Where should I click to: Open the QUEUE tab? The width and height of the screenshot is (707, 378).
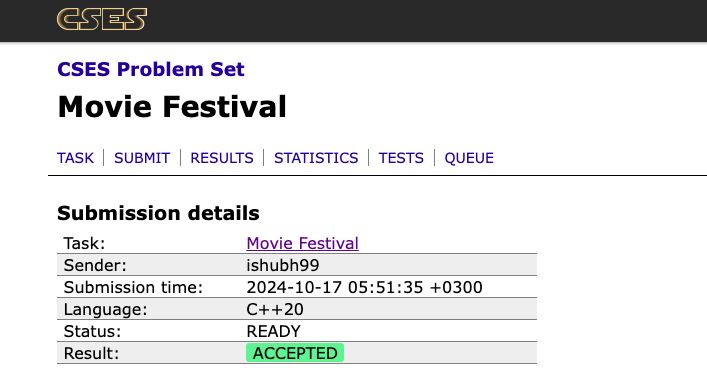point(469,158)
